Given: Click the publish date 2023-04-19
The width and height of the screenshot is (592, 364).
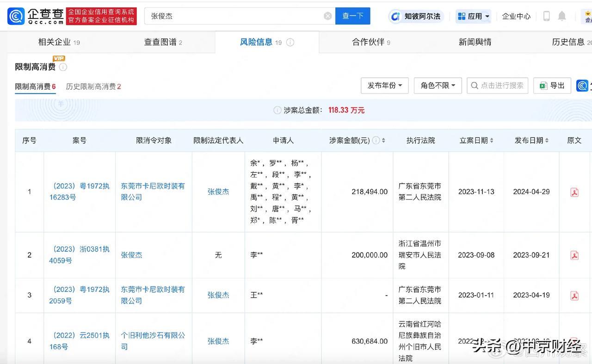Looking at the screenshot, I should pyautogui.click(x=531, y=295).
